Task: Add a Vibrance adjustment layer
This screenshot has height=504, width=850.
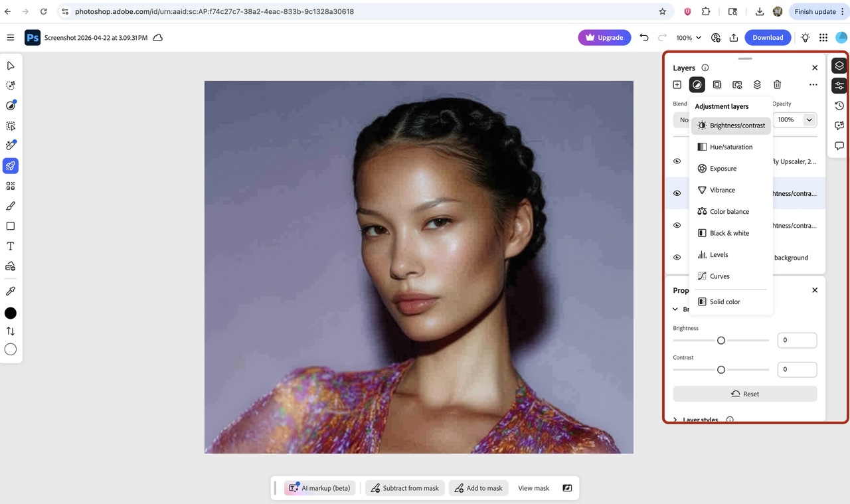Action: pyautogui.click(x=731, y=190)
